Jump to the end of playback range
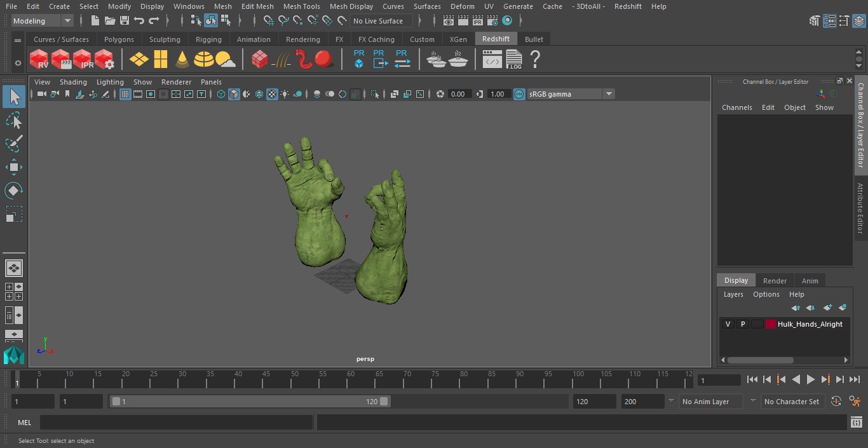The image size is (868, 448). point(855,379)
